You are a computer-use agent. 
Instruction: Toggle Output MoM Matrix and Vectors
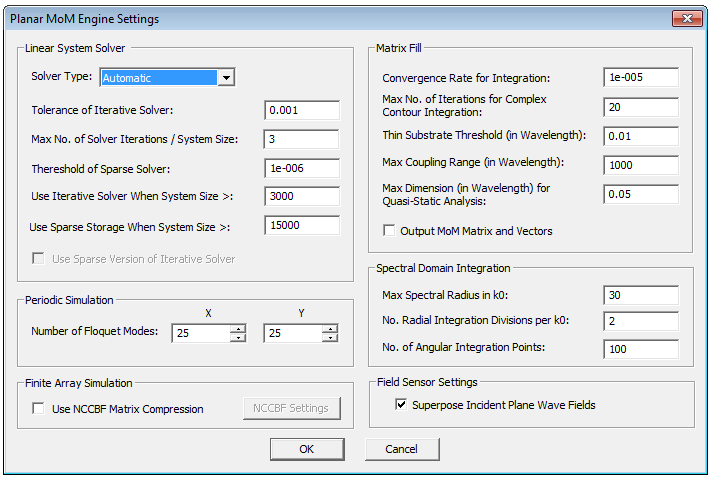coord(390,231)
